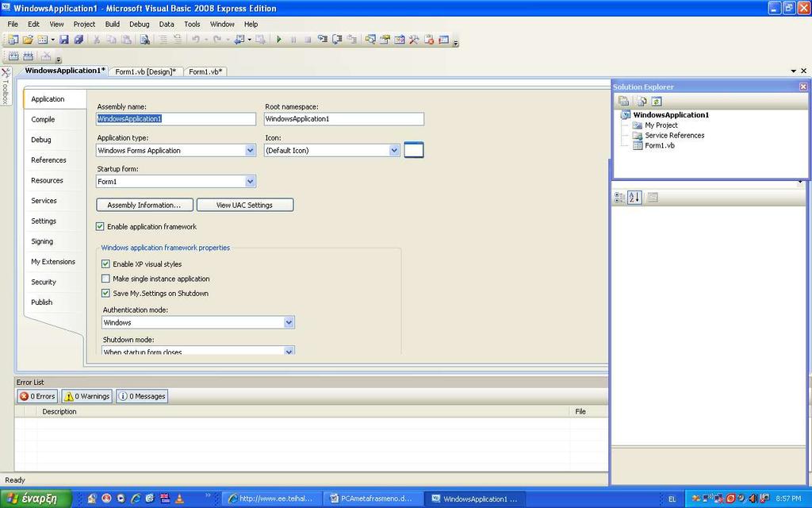
Task: Open the File menu
Action: coord(13,24)
